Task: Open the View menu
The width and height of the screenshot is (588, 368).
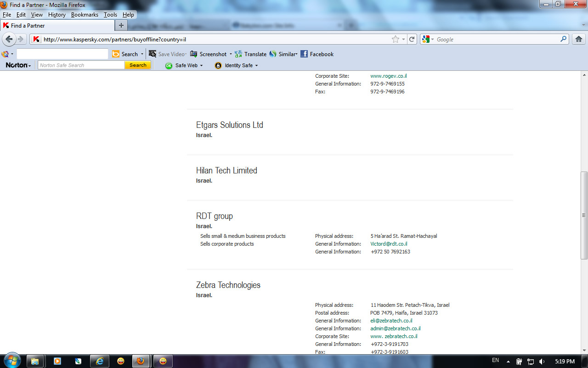Action: (37, 15)
